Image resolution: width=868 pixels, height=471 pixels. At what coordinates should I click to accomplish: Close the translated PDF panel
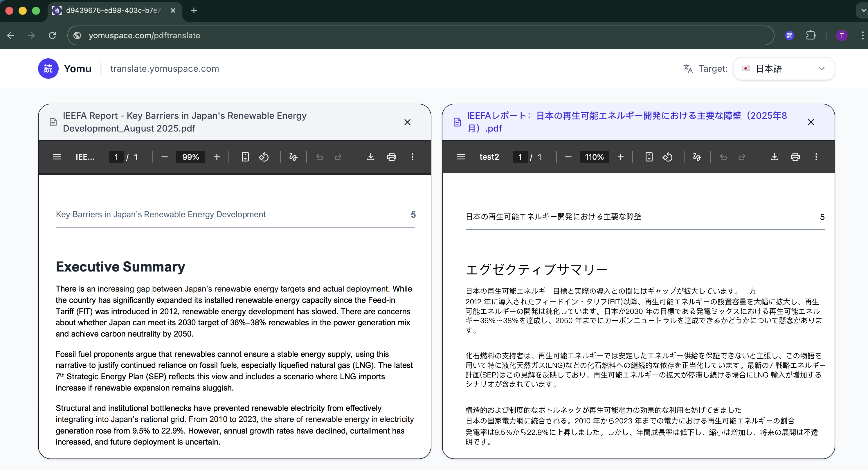tap(811, 122)
